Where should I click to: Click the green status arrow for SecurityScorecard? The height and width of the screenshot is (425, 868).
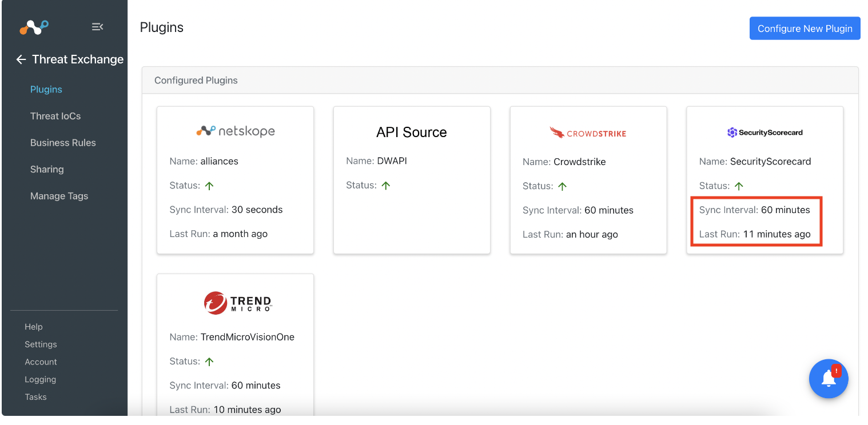[739, 186]
